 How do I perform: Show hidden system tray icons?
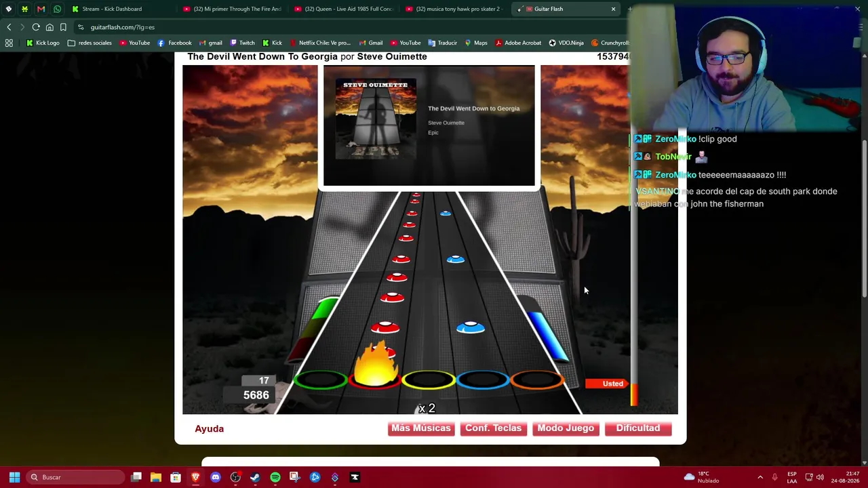[760, 477]
